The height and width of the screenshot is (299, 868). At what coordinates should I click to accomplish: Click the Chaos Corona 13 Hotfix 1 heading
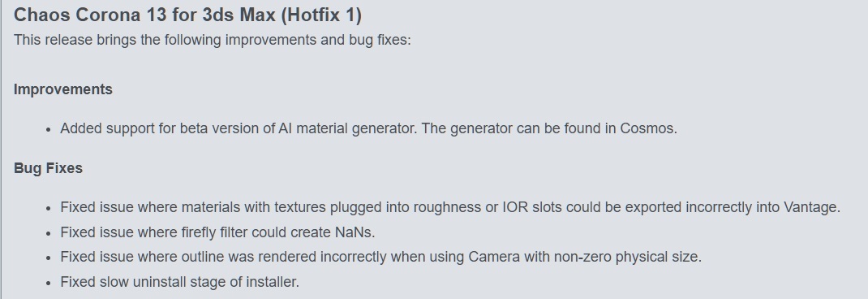[x=187, y=15]
